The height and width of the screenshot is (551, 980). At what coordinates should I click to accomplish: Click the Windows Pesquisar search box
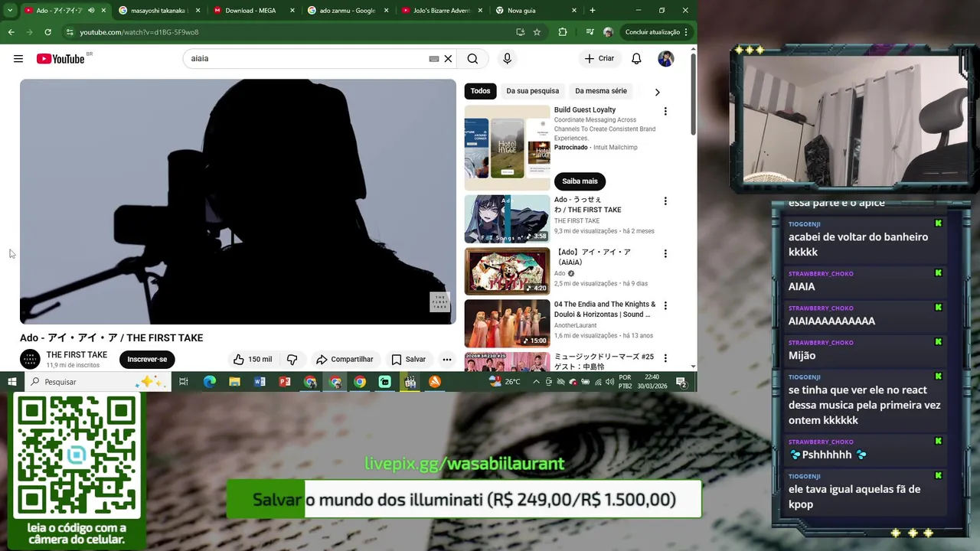97,382
